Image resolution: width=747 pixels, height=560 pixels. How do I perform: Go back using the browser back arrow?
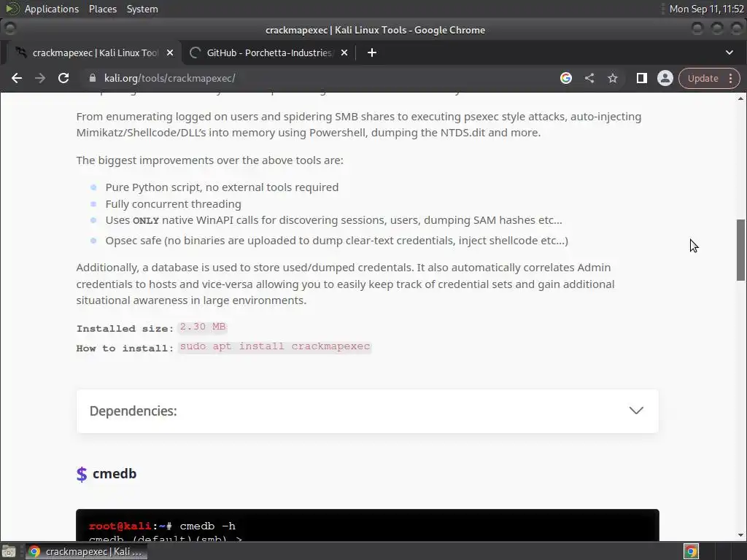tap(17, 78)
